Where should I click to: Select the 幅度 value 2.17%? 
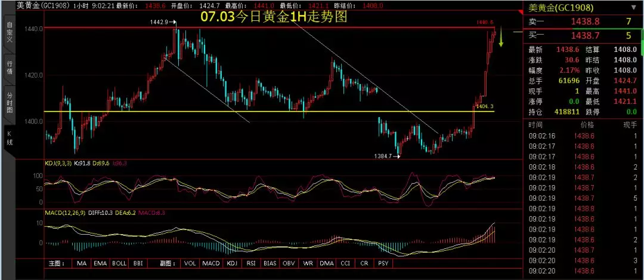[x=568, y=70]
